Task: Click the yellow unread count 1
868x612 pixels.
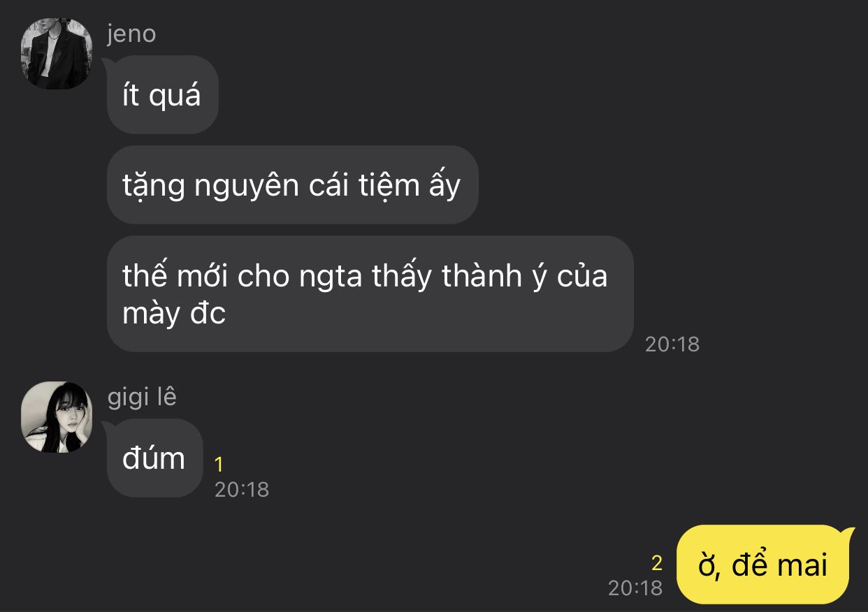Action: click(219, 465)
